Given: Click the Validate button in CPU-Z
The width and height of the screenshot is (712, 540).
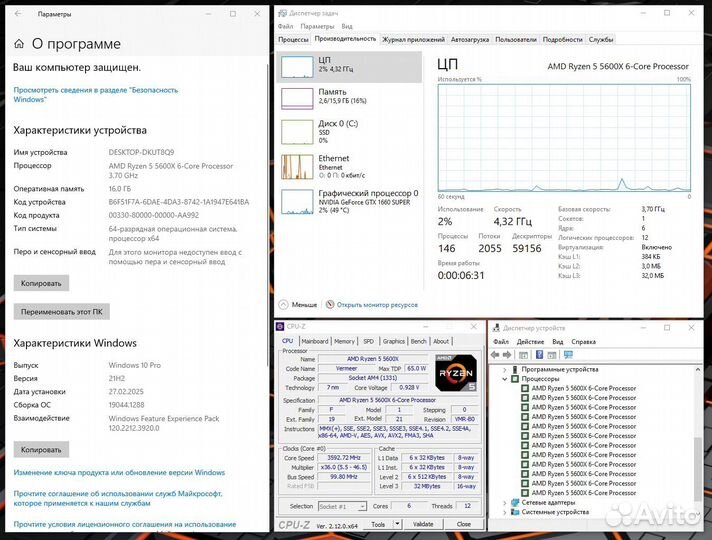Looking at the screenshot, I should [x=423, y=524].
